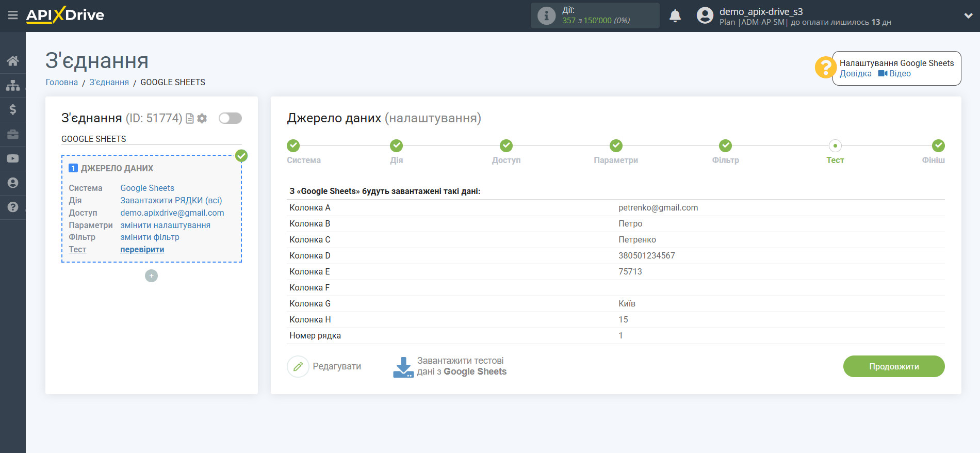Open the Відео help link
This screenshot has height=453, width=980.
[x=894, y=73]
